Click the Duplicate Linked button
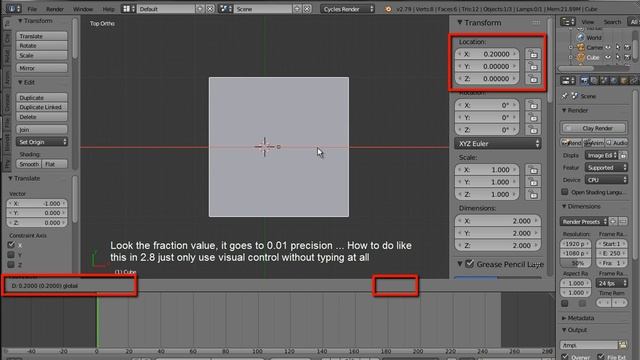This screenshot has height=360, width=640. (42, 107)
